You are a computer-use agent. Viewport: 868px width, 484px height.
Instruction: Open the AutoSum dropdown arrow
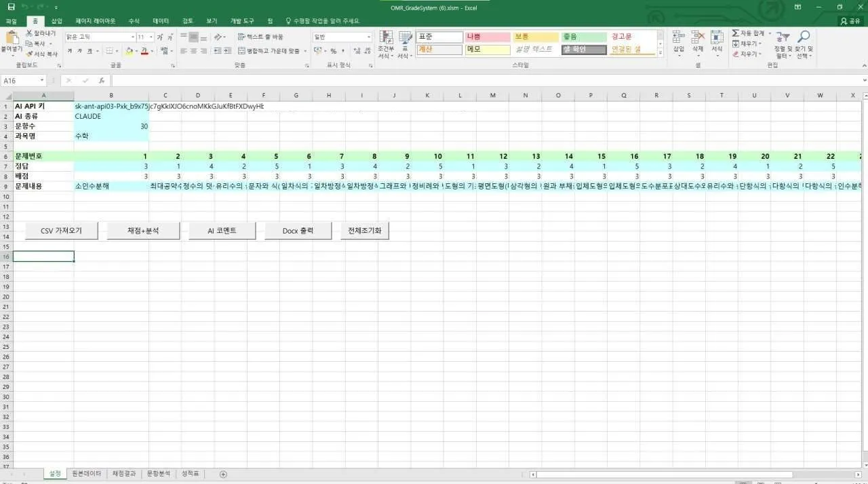770,33
